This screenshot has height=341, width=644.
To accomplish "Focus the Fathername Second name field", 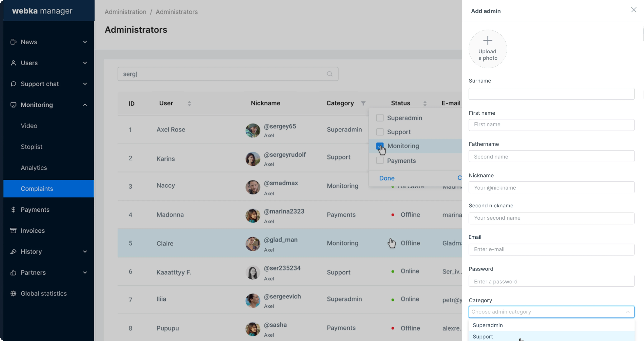I will pyautogui.click(x=551, y=156).
